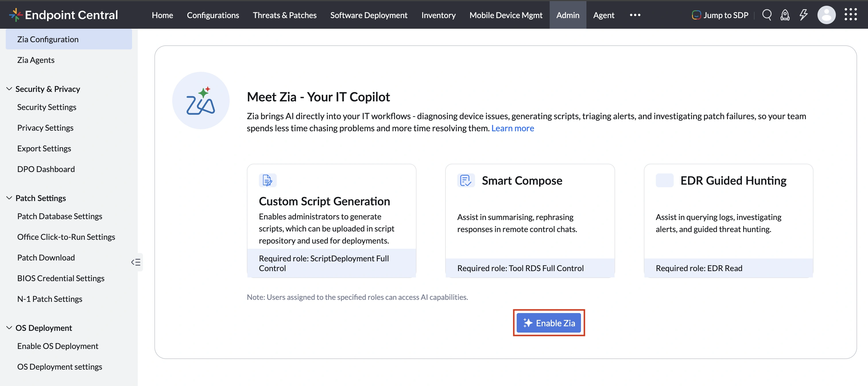The image size is (868, 386).
Task: Click the lightning bolt quick actions icon
Action: click(x=803, y=15)
